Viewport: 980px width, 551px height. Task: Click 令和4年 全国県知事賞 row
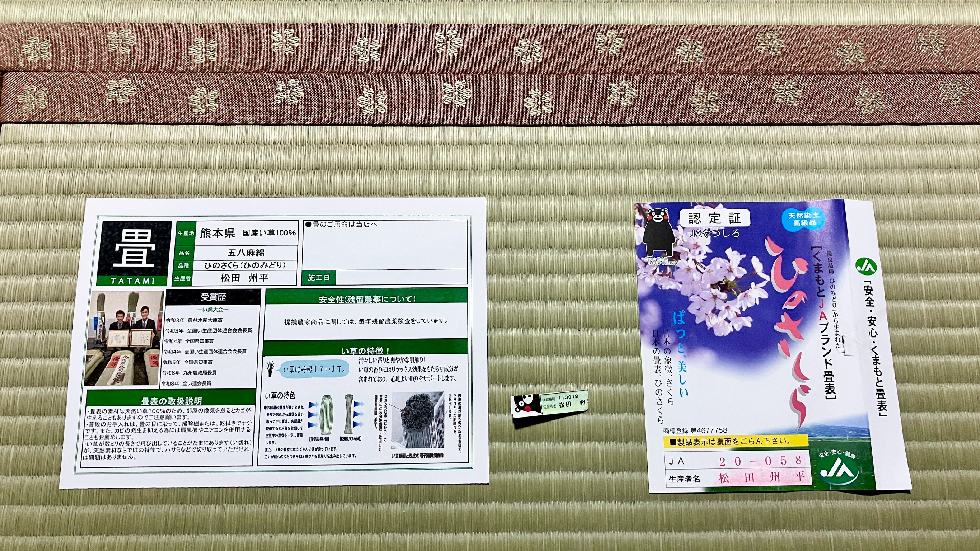[x=189, y=341]
